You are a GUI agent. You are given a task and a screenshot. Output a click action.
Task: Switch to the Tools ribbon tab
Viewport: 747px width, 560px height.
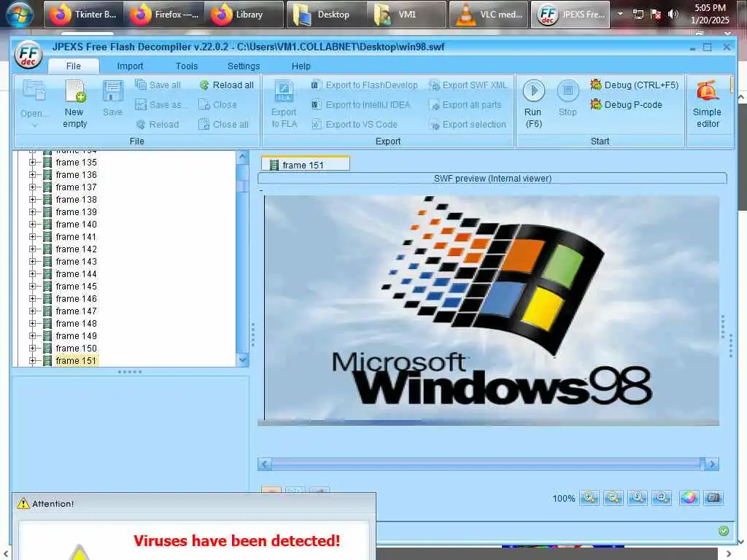point(186,66)
